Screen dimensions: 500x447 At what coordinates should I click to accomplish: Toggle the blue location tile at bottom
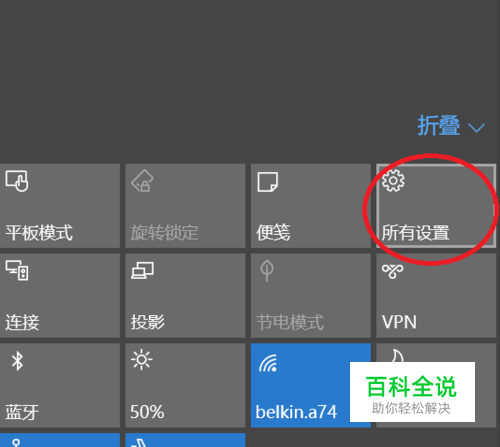(60, 440)
